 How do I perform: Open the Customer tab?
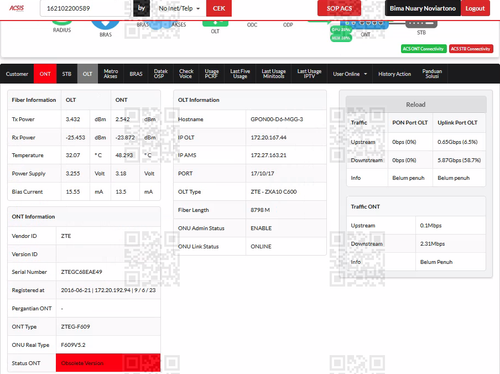(x=17, y=74)
